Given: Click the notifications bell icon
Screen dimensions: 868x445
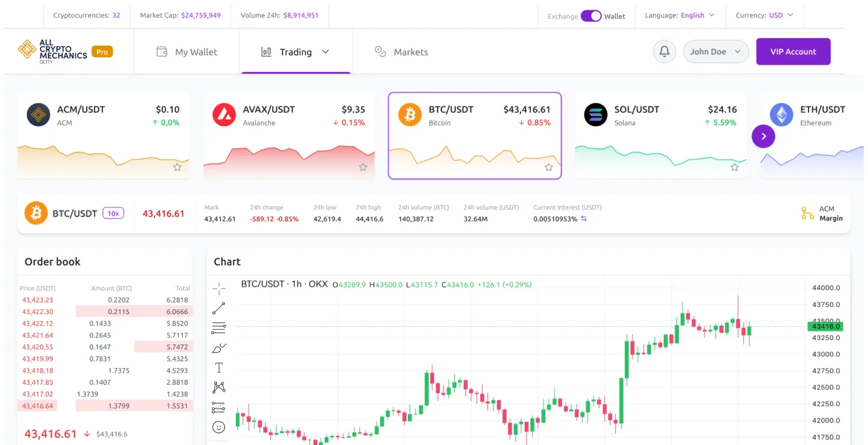Looking at the screenshot, I should coord(664,51).
